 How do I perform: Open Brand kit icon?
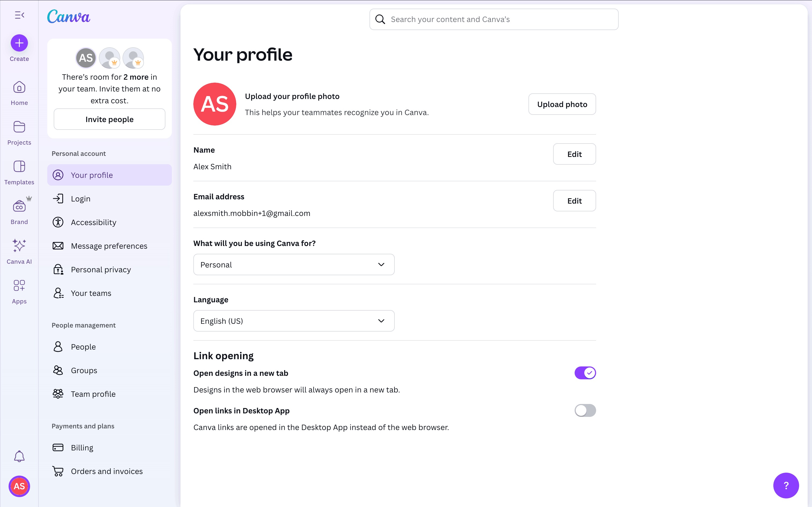tap(19, 207)
